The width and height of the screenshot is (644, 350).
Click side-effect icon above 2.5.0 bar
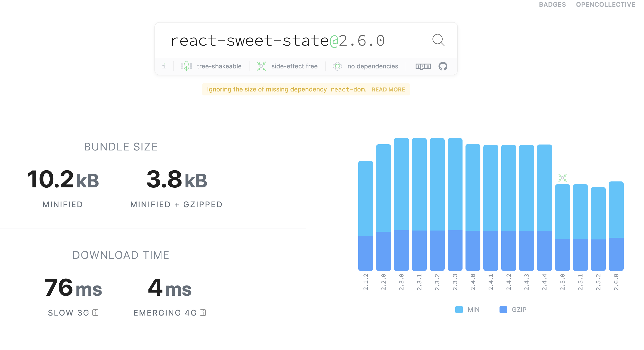point(562,178)
